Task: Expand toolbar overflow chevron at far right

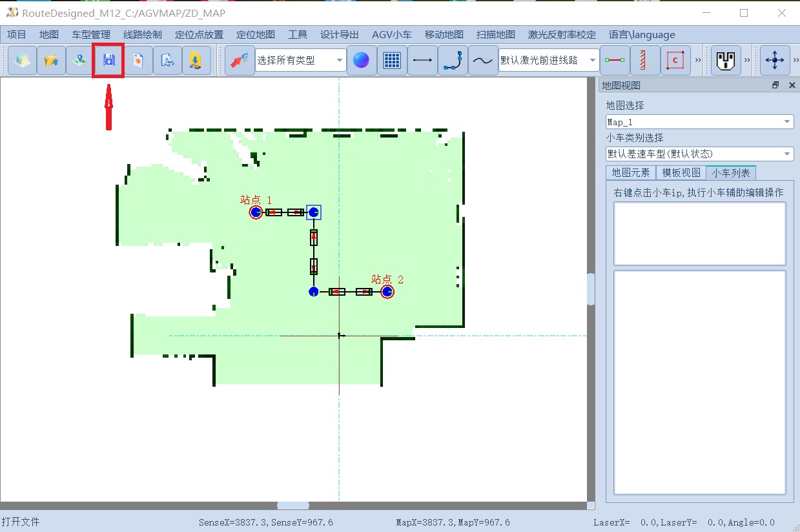Action: point(795,61)
